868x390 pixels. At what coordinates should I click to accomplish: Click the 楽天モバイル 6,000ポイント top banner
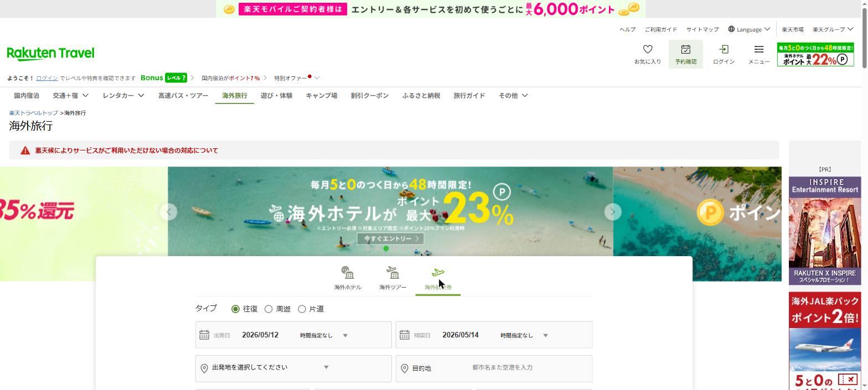[431, 9]
